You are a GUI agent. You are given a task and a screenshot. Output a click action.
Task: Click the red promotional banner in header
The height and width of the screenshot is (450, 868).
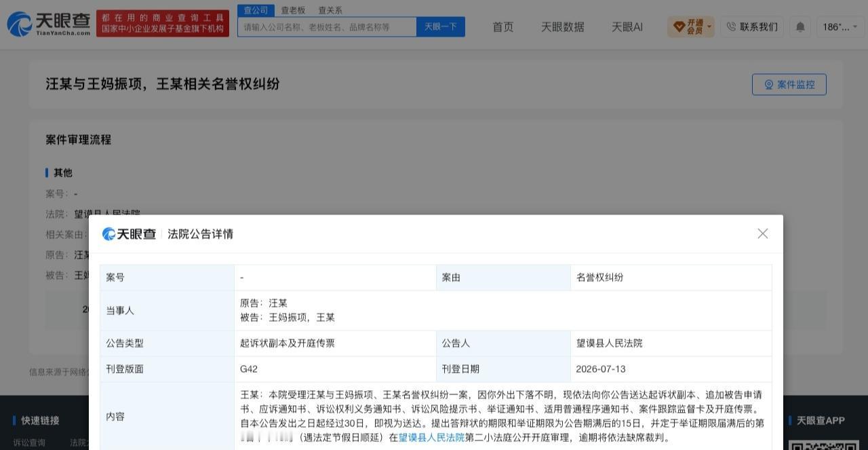point(163,23)
